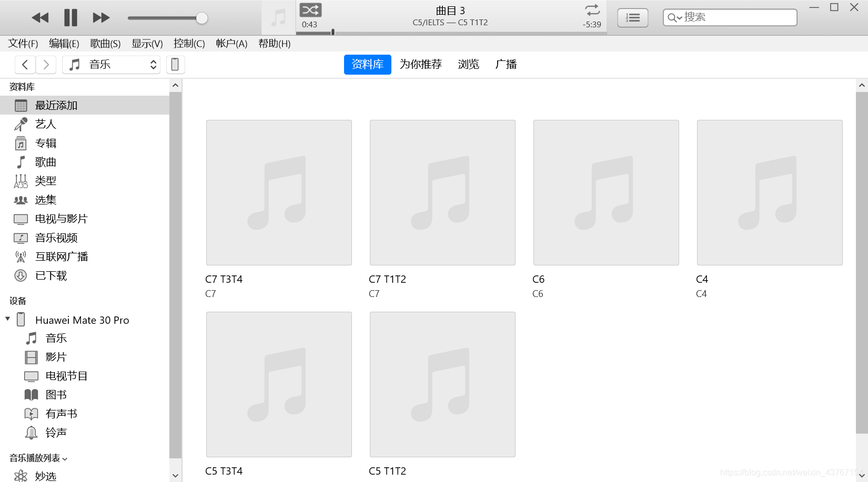Open the 音乐 media type dropdown

[111, 65]
